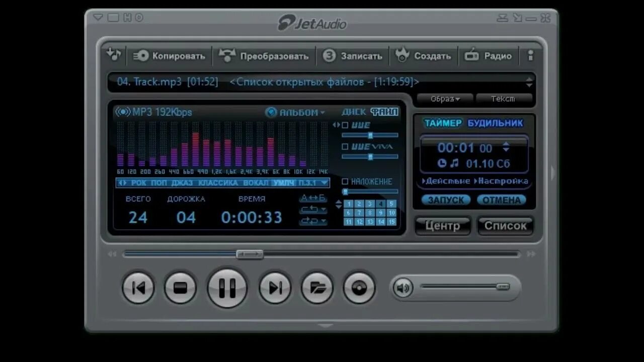The width and height of the screenshot is (644, 362).
Task: Select track number 15 in grid
Action: coord(391,222)
